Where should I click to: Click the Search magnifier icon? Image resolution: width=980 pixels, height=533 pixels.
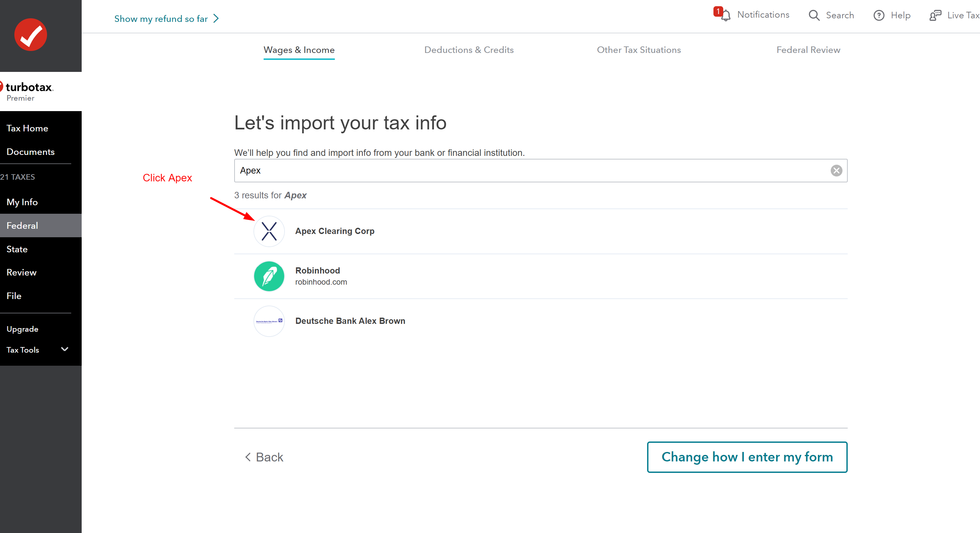(x=814, y=15)
